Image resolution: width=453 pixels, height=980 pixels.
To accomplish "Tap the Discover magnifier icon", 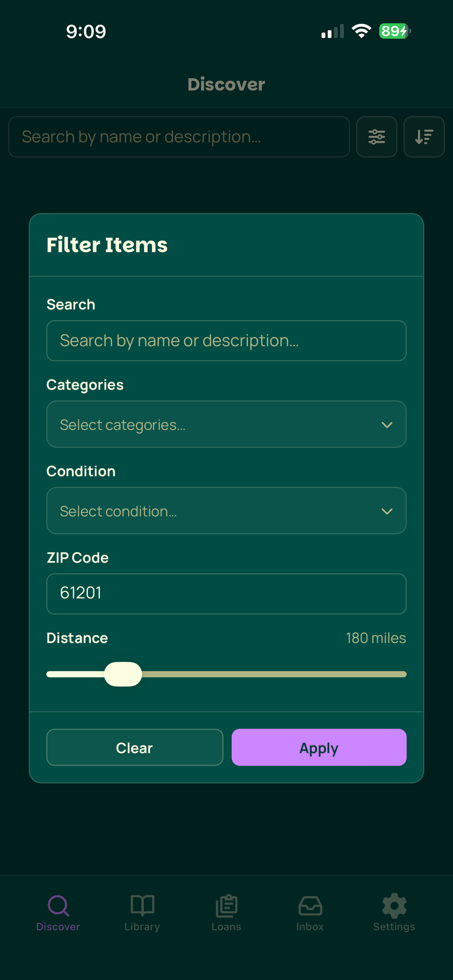I will [x=58, y=906].
